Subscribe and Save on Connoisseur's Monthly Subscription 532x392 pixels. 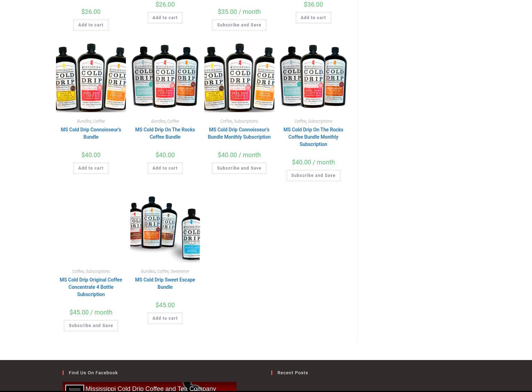pos(239,168)
